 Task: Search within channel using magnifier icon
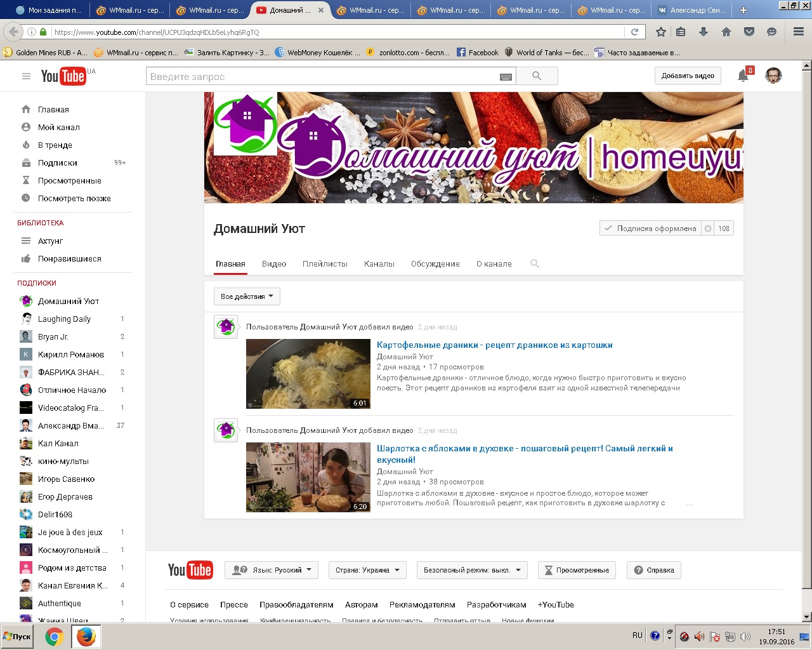click(535, 263)
